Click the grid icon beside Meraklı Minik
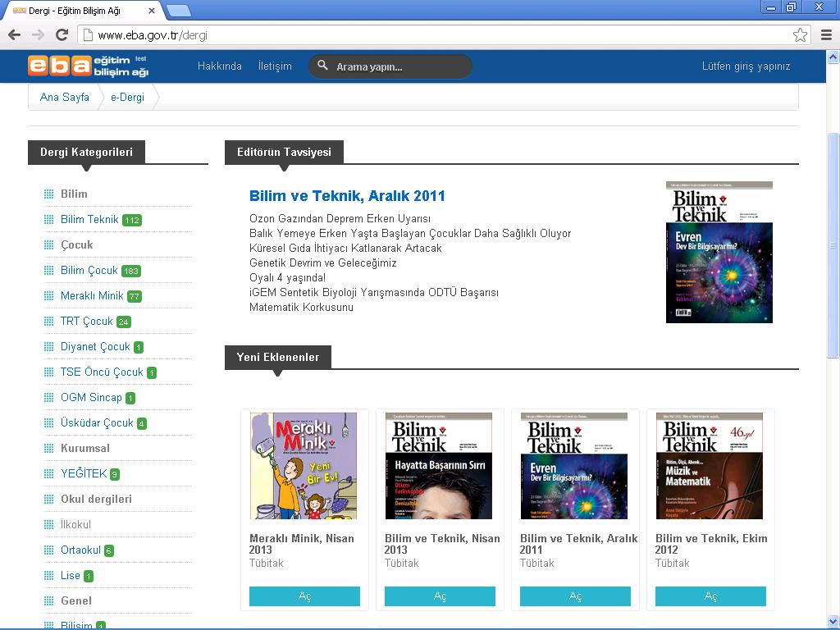The height and width of the screenshot is (630, 840). pos(48,295)
